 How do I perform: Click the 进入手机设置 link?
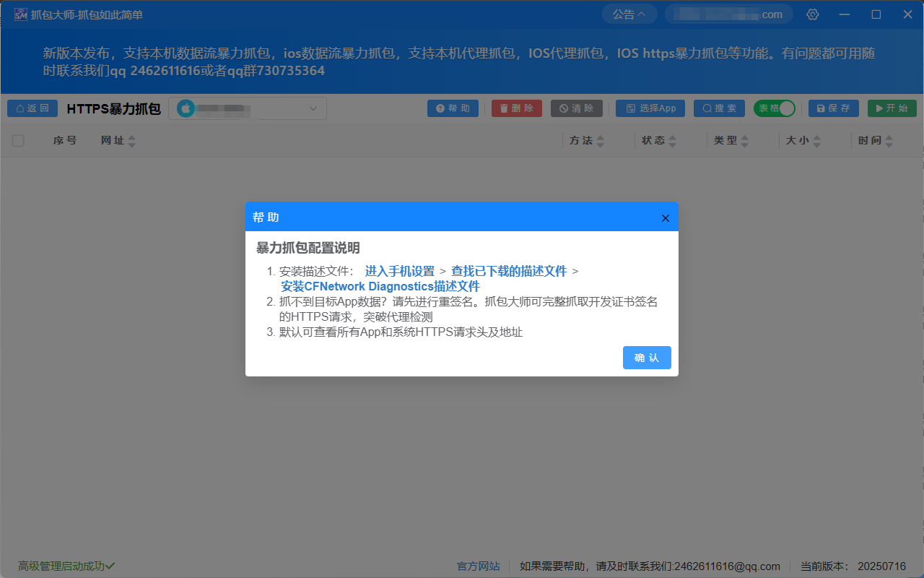tap(401, 271)
